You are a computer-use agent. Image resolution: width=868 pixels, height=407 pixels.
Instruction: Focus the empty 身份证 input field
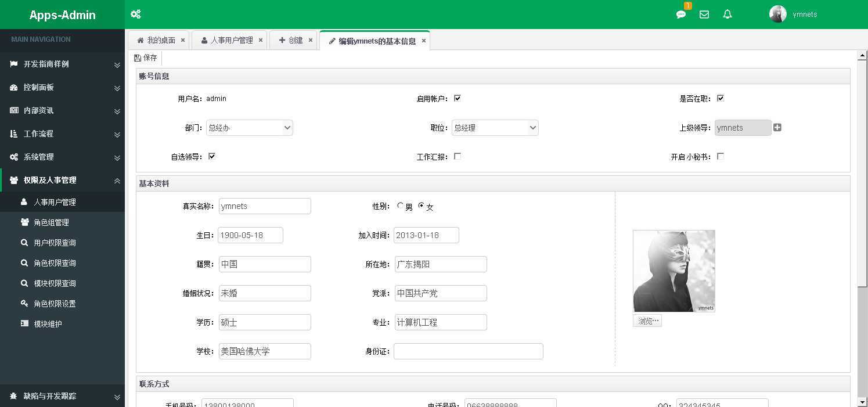tap(469, 351)
